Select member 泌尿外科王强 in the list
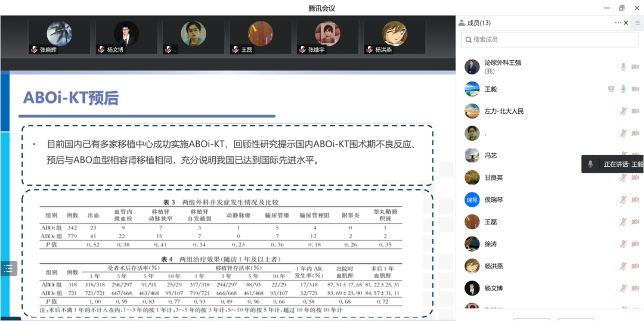 (x=550, y=67)
